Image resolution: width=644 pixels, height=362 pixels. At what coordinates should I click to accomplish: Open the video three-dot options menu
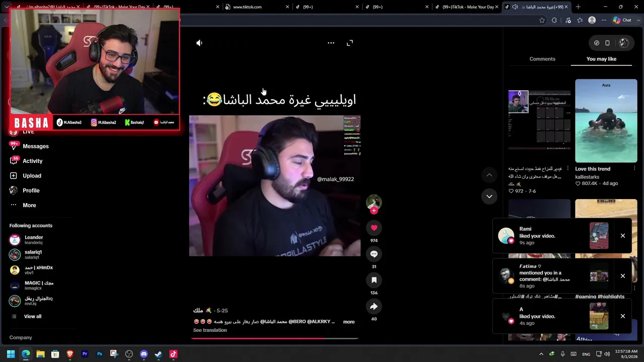click(x=331, y=43)
